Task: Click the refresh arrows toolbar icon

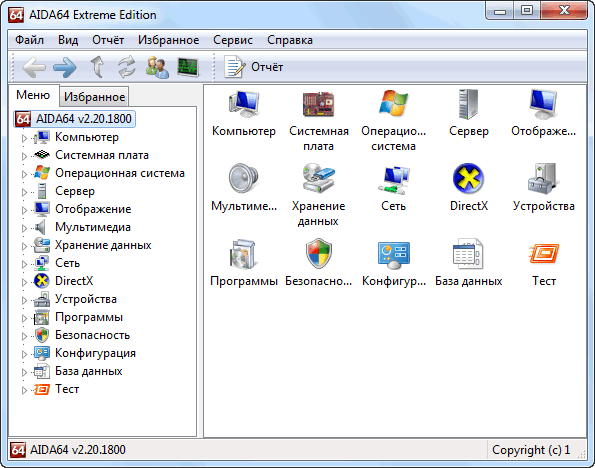Action: (x=127, y=67)
